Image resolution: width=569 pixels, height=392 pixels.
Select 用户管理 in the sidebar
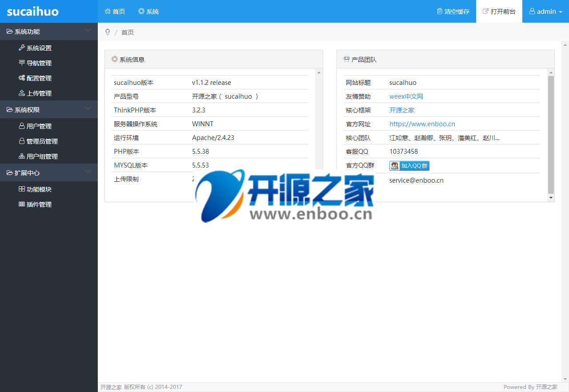pos(49,126)
